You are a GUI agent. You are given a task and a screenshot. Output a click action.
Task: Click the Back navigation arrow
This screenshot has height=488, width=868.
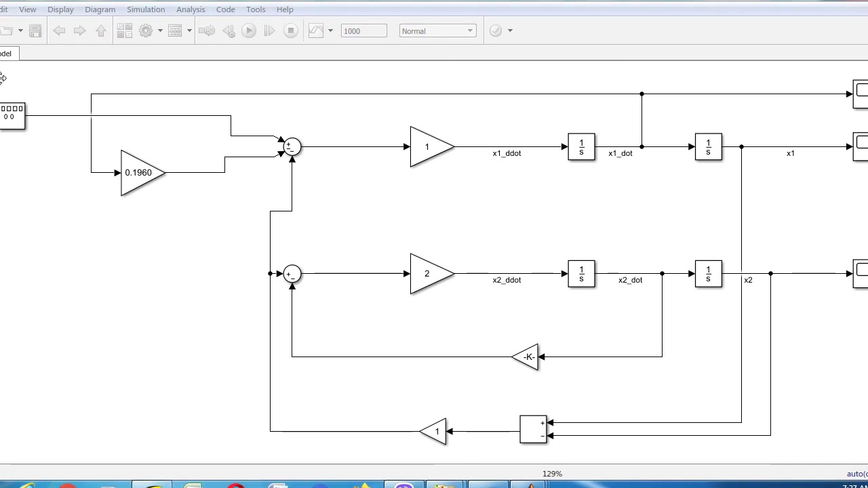[x=59, y=30]
